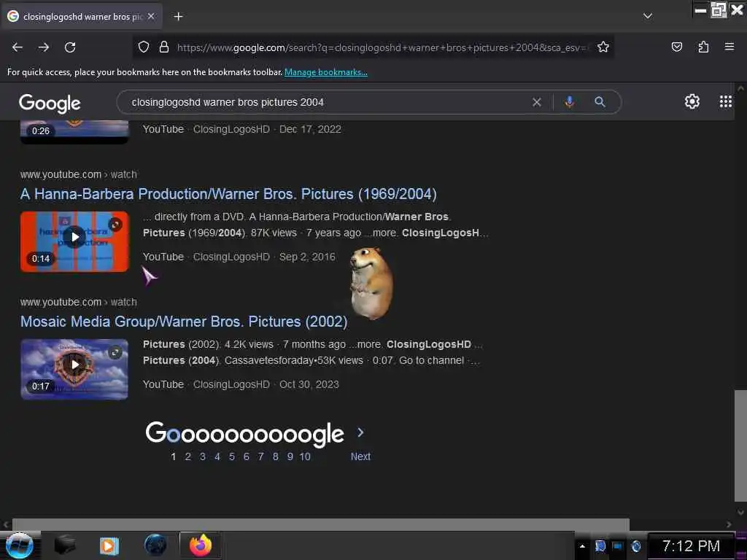This screenshot has height=560, width=747.
Task: Open the Google apps grid
Action: (x=726, y=101)
